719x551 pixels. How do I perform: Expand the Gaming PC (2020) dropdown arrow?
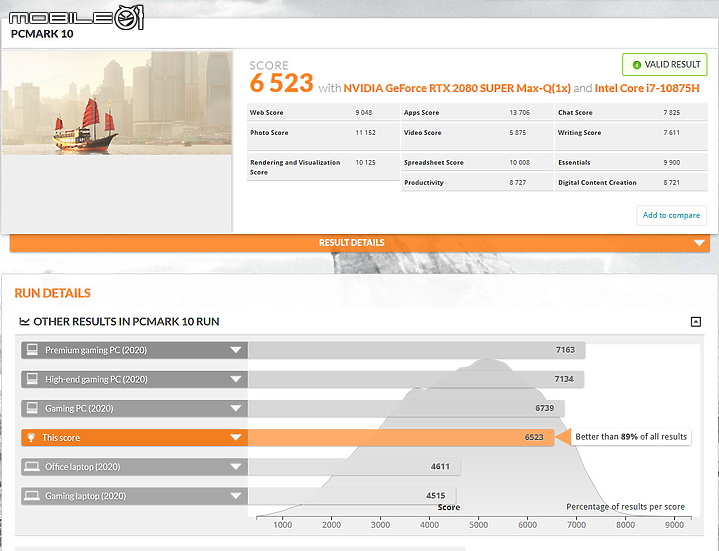pos(236,408)
